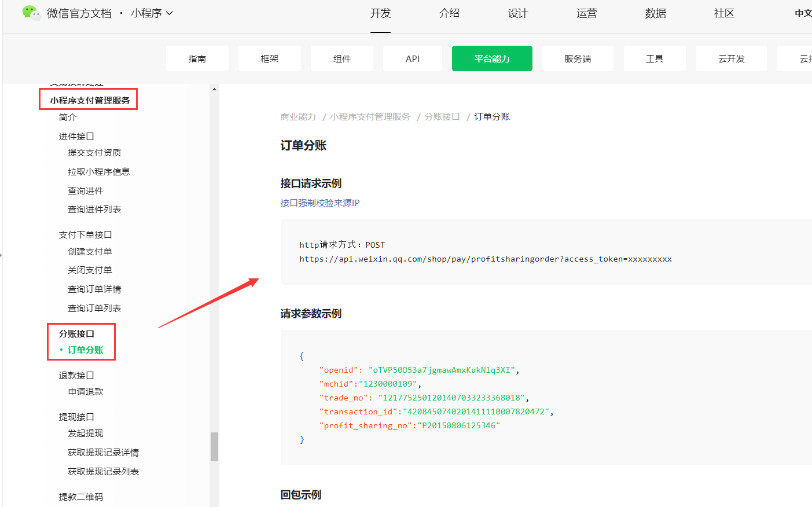Click the "openid" line in JSON example
Viewport: 812px width, 507px height.
click(419, 370)
